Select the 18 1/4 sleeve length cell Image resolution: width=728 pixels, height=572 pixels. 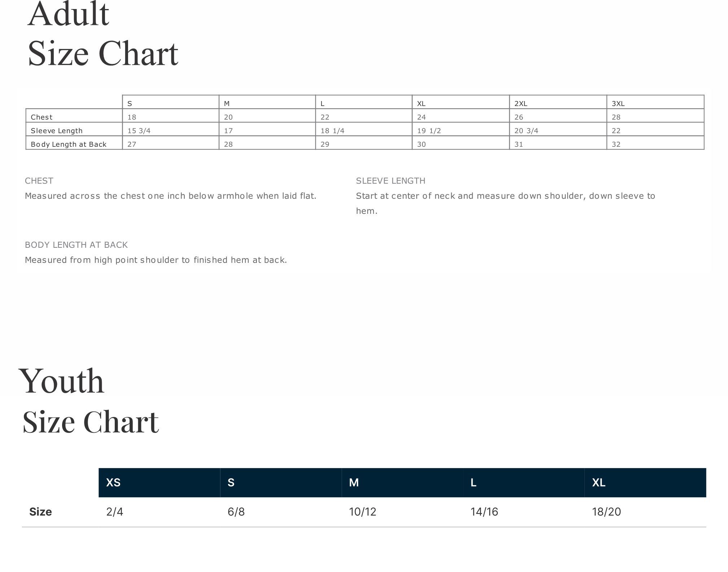[x=332, y=131]
